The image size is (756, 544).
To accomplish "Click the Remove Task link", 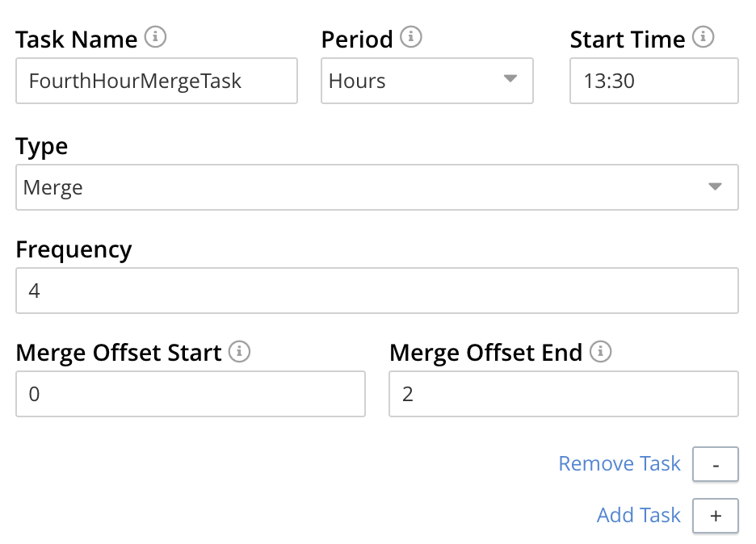I will [x=619, y=464].
